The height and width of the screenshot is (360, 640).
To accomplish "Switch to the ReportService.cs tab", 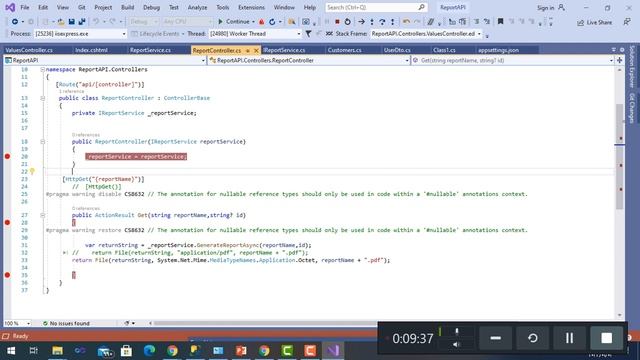I will click(150, 50).
